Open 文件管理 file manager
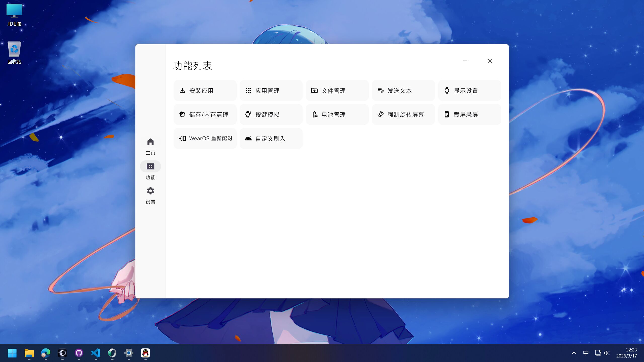 pyautogui.click(x=337, y=90)
